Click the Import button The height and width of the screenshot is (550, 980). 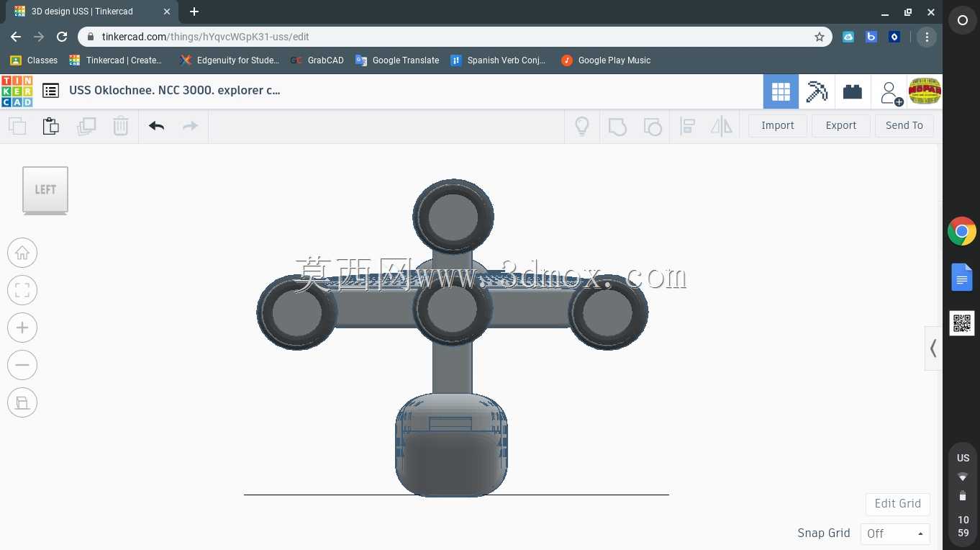(x=778, y=125)
